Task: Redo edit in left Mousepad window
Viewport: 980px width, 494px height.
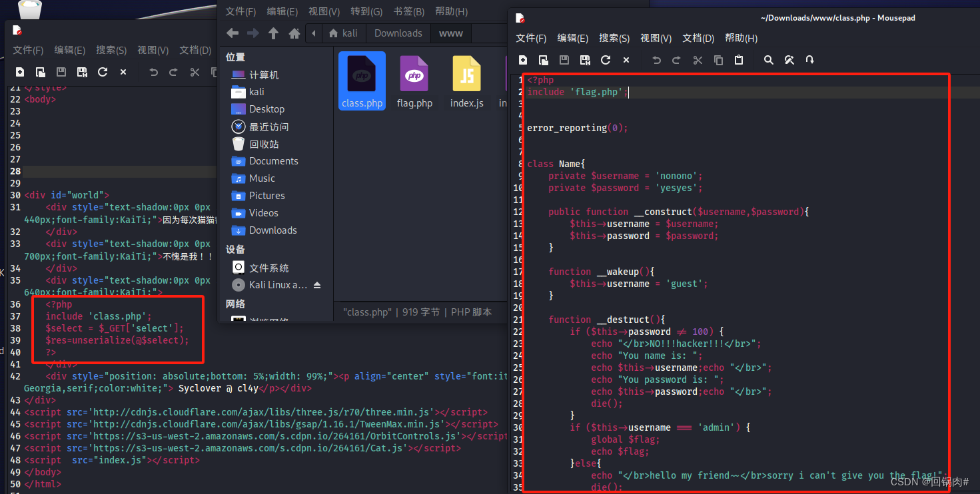Action: (174, 72)
